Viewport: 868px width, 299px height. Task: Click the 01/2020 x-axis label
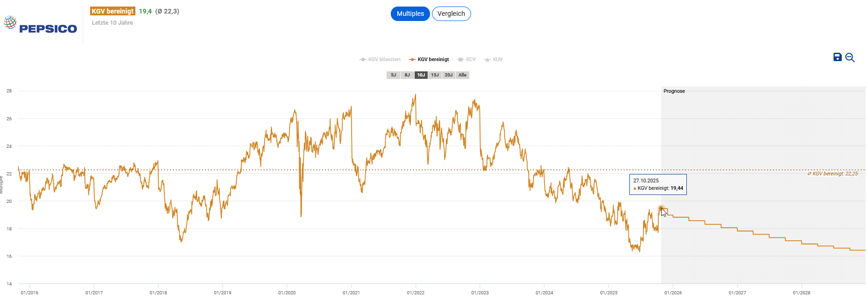click(x=287, y=292)
